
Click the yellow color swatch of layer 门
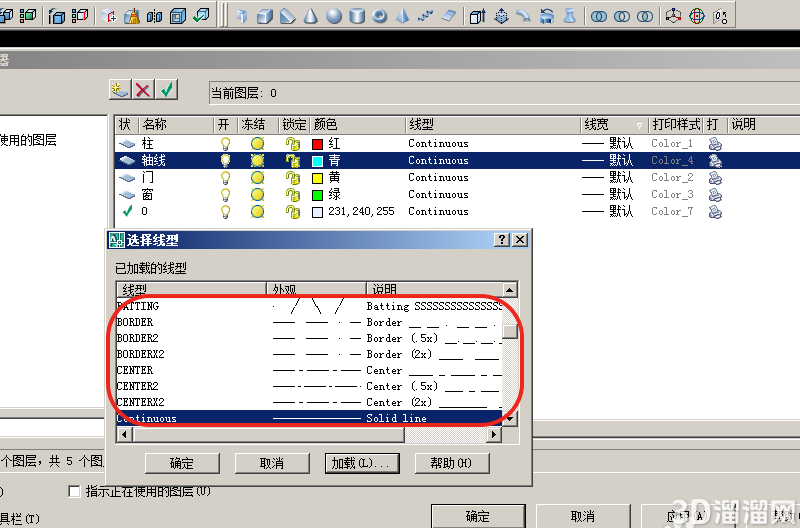coord(317,178)
